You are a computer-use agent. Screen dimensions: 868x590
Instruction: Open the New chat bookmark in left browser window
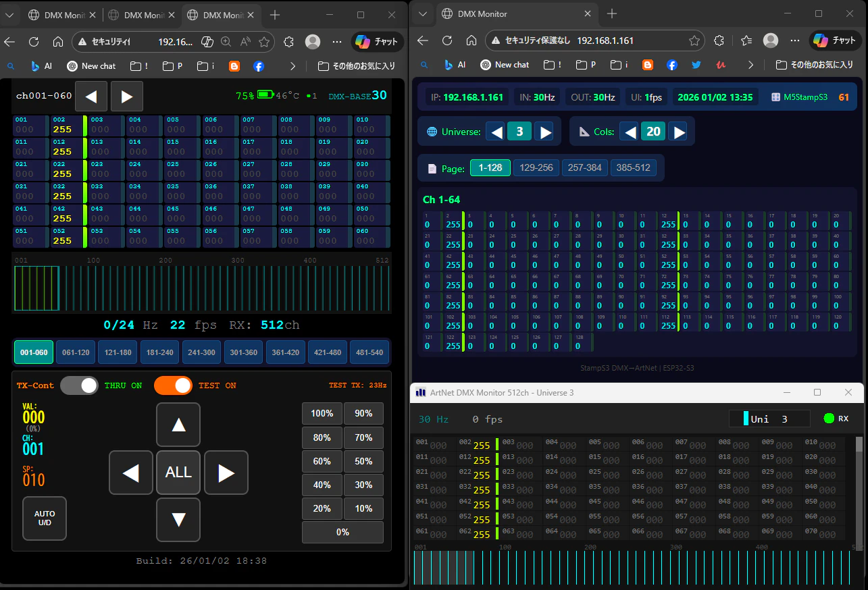pos(92,66)
